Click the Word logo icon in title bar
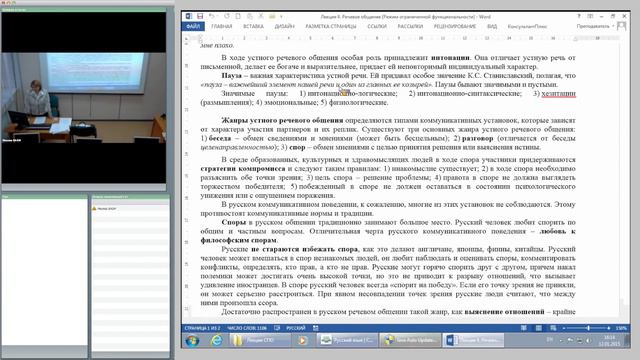 tap(189, 16)
